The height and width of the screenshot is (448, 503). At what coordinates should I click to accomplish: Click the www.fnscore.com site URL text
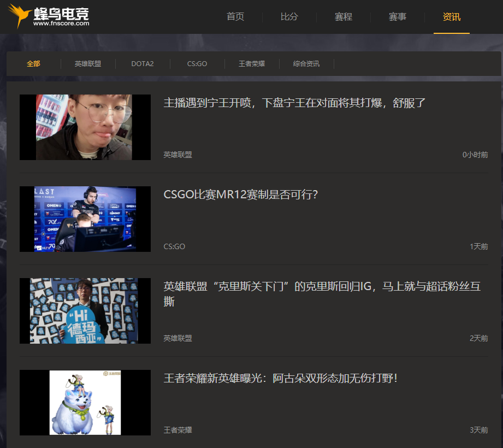point(61,23)
